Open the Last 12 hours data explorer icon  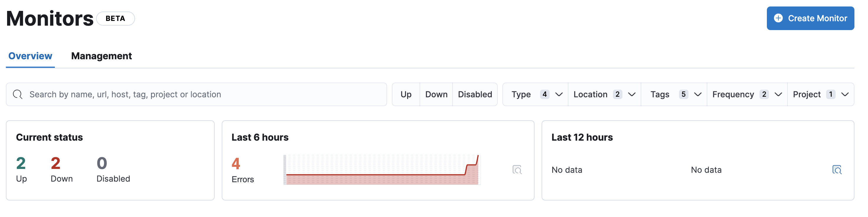tap(838, 170)
